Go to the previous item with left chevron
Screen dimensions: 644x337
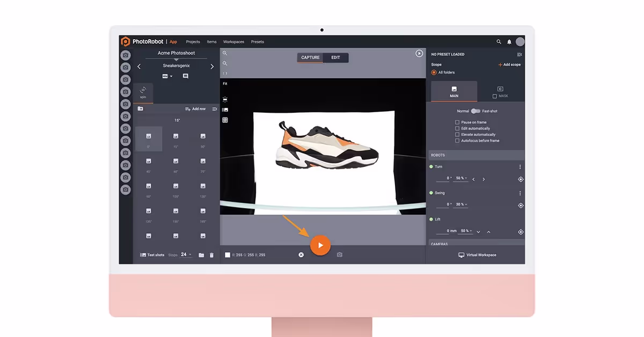tap(139, 67)
